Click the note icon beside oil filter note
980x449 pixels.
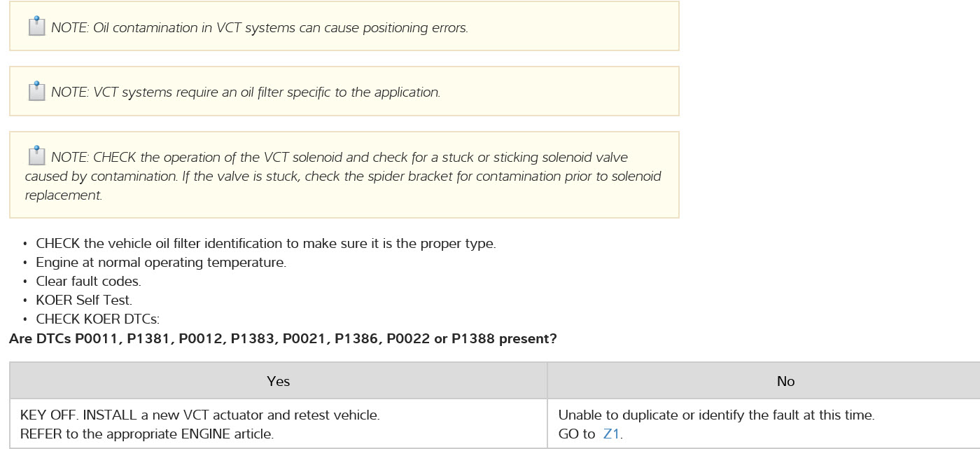(36, 91)
